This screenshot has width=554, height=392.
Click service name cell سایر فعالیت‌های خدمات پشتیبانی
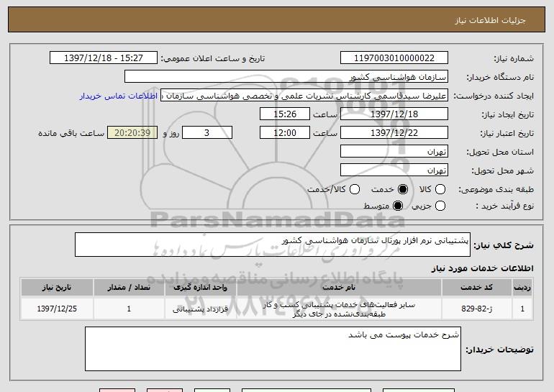(339, 309)
